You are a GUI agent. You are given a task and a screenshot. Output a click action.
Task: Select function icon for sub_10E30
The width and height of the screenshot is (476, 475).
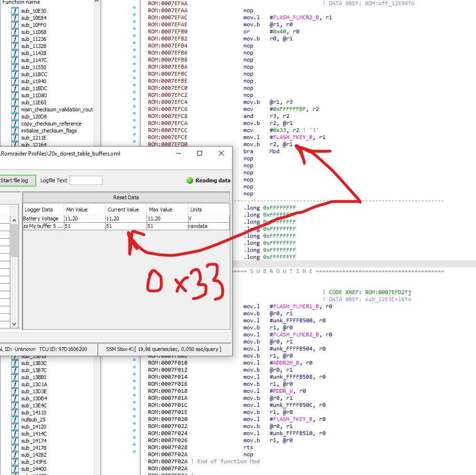(15, 11)
